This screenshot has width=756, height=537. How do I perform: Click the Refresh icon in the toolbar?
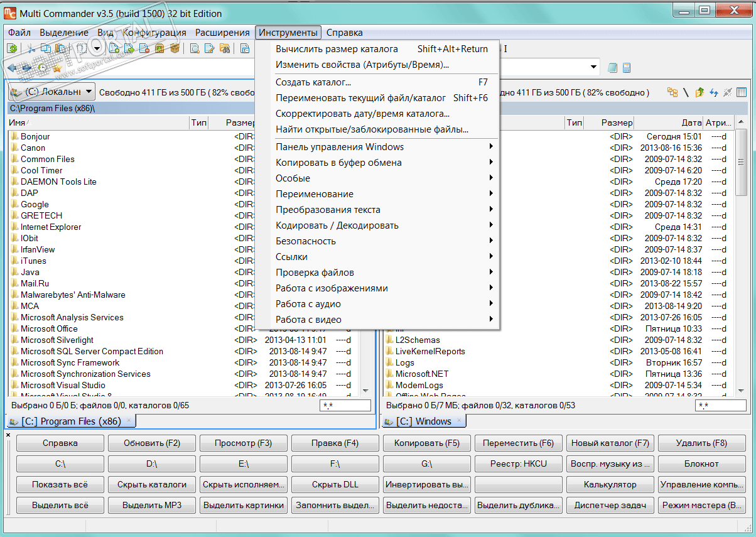coord(12,49)
